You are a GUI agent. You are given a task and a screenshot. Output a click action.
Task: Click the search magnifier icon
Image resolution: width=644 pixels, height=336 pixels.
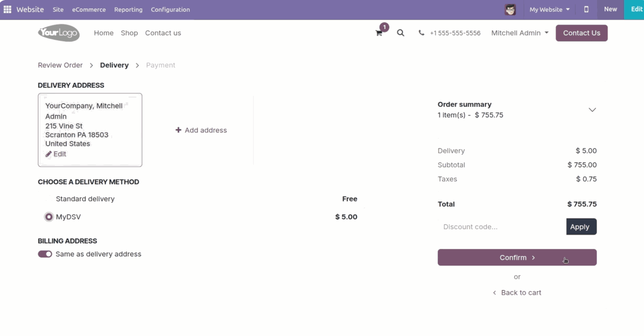coord(400,33)
